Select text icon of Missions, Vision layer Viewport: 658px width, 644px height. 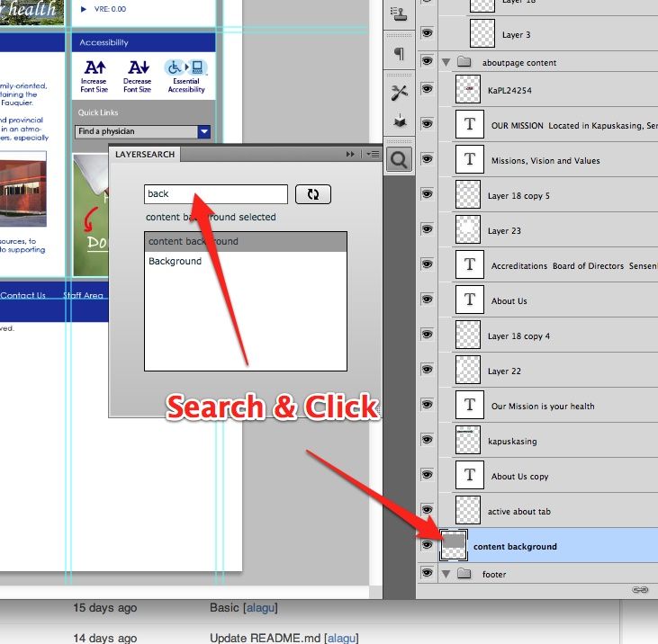pyautogui.click(x=470, y=159)
